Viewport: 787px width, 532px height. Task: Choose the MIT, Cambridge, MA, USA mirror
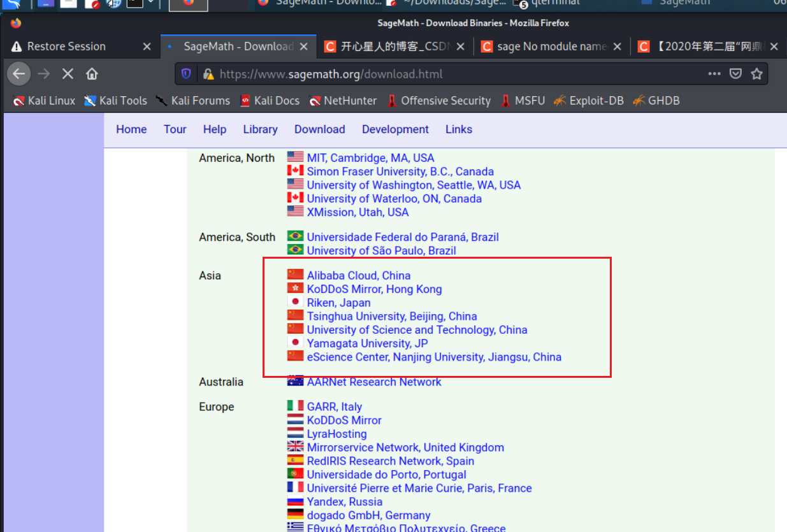click(x=370, y=158)
